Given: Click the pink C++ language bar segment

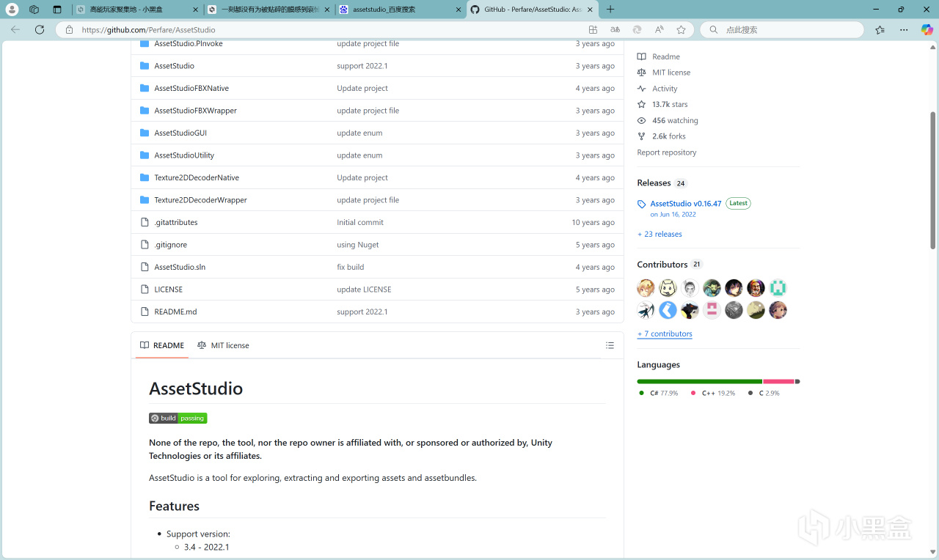Looking at the screenshot, I should pos(778,382).
